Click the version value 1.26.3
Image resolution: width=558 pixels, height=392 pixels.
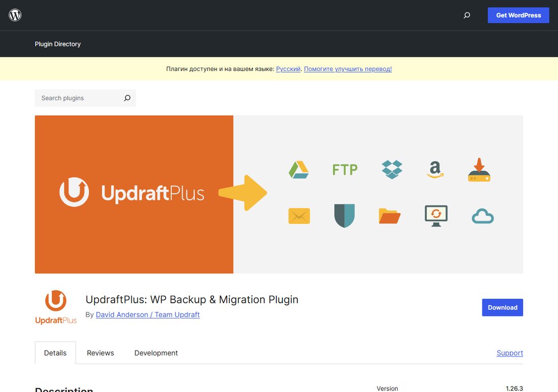click(514, 388)
